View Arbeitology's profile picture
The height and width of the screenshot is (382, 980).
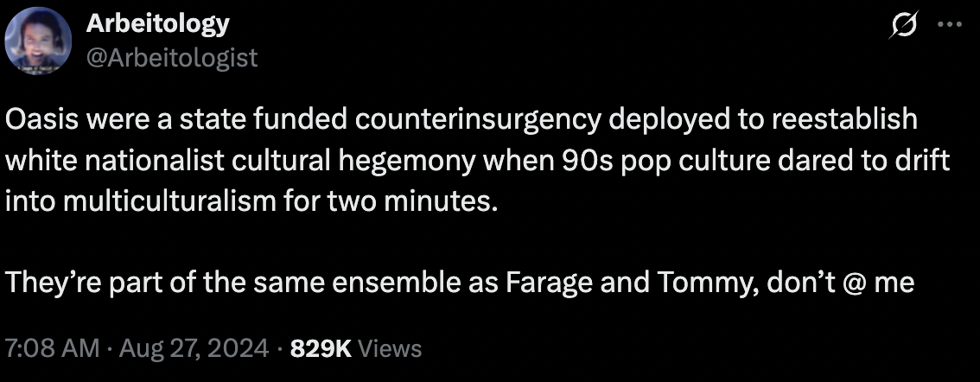pos(38,41)
